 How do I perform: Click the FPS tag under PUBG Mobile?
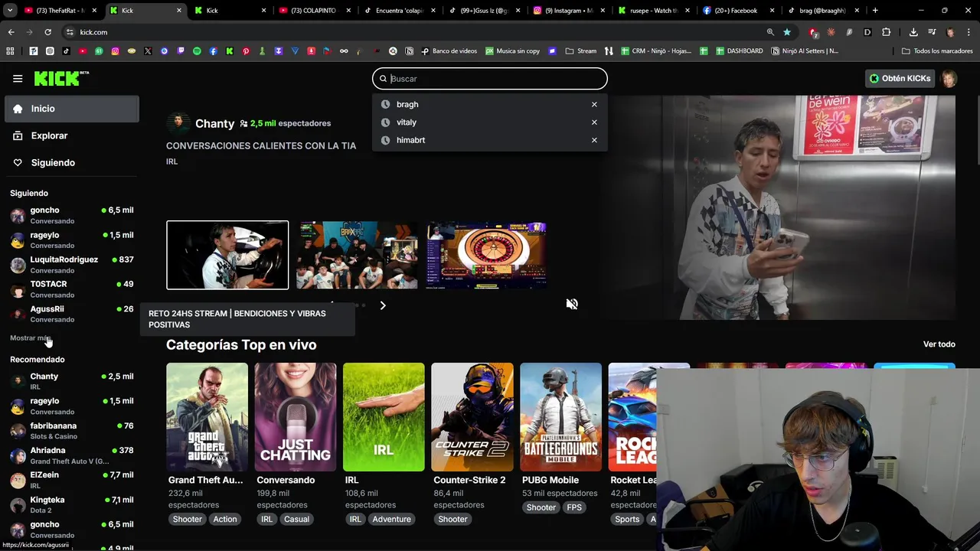coord(574,507)
